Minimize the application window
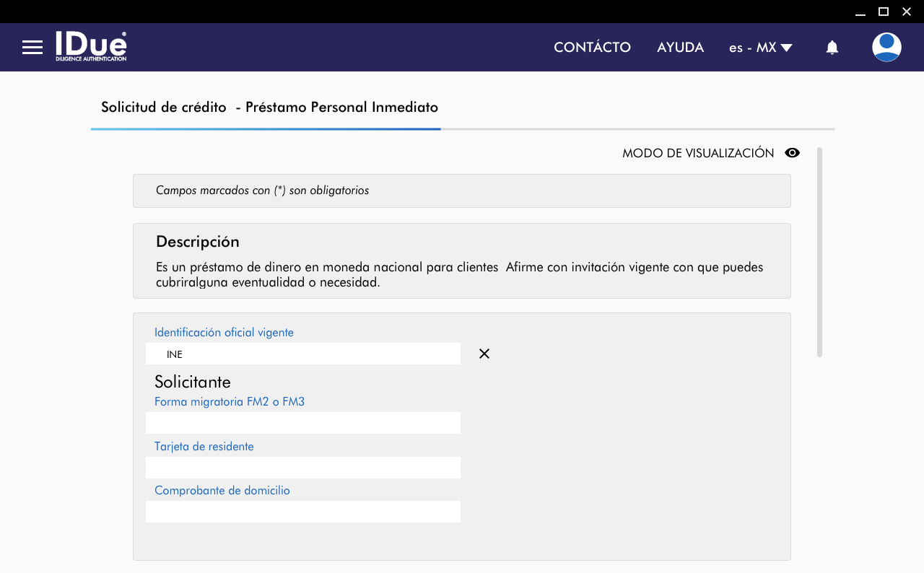This screenshot has height=573, width=924. coord(860,12)
